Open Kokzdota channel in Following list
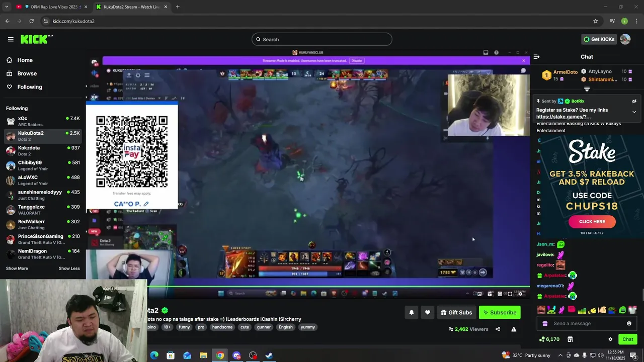Screen dimensions: 644x362 pyautogui.click(x=43, y=151)
